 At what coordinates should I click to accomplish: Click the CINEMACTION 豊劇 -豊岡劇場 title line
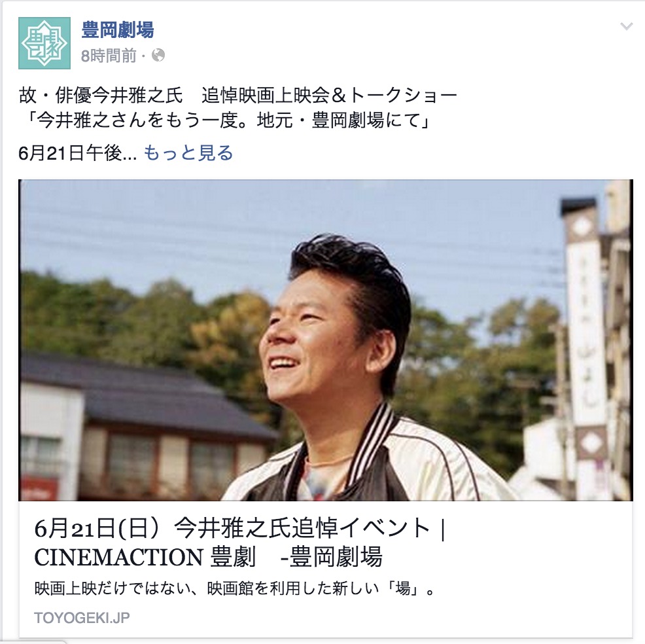(x=208, y=557)
